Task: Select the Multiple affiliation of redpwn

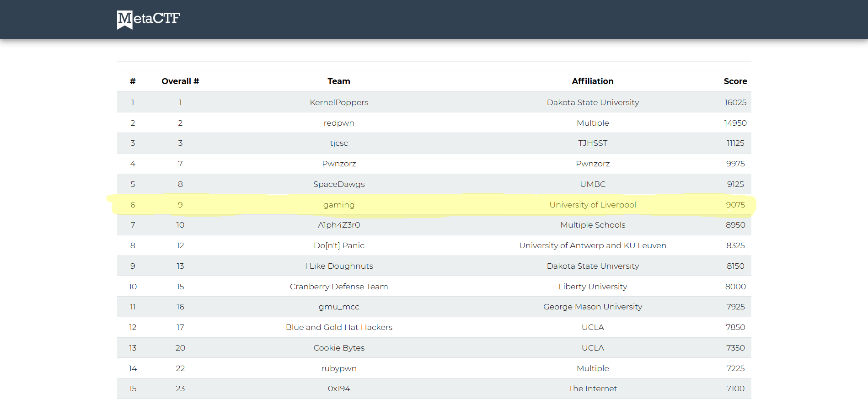Action: pos(593,123)
